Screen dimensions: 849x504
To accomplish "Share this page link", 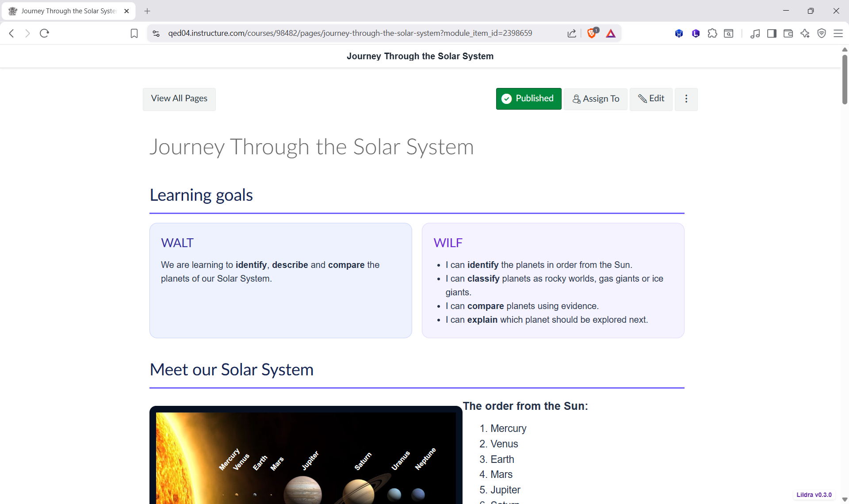I will click(x=572, y=33).
